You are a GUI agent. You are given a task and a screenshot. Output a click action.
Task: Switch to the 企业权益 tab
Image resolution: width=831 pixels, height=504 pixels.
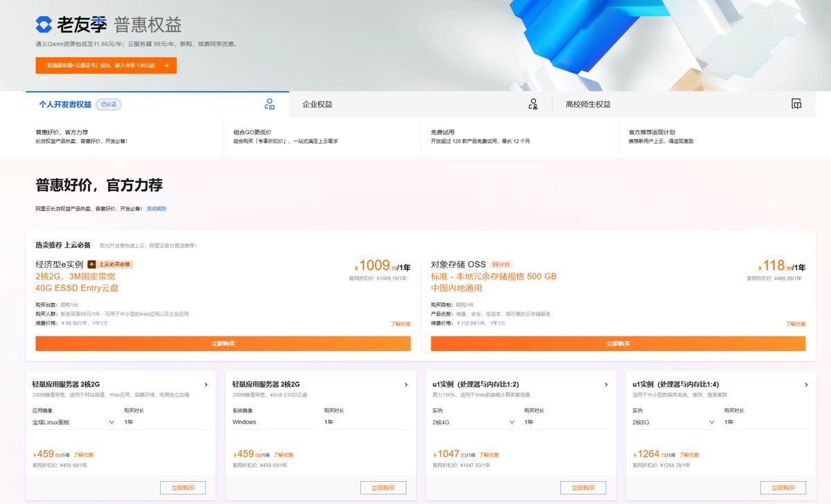click(420, 105)
